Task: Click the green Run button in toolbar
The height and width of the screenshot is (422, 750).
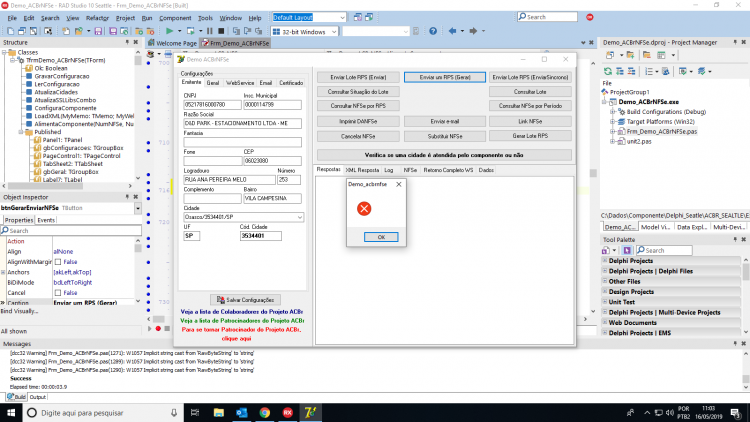Action: pyautogui.click(x=169, y=31)
